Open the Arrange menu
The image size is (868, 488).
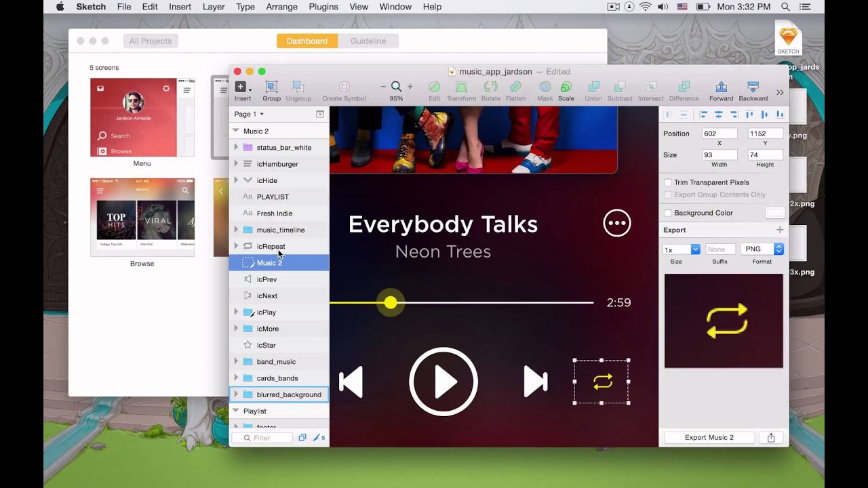(x=281, y=7)
